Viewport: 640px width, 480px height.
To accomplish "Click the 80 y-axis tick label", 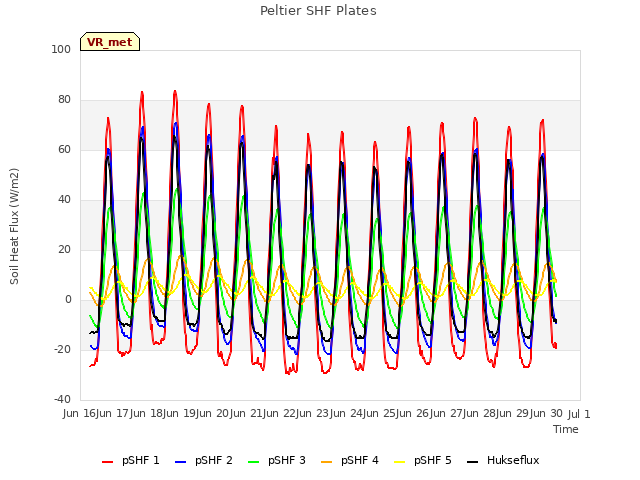I will [64, 100].
